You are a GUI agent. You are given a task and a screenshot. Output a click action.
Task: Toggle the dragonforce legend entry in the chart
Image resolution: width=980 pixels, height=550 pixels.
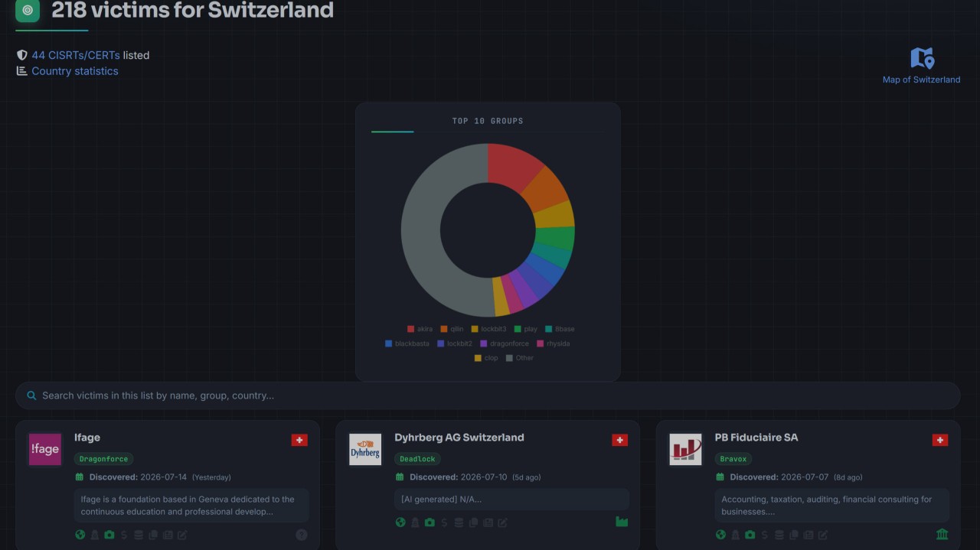point(505,343)
